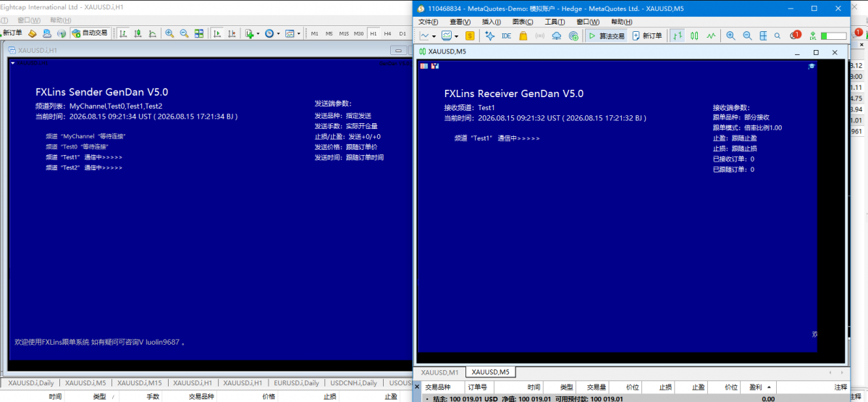
Task: Click search magnifier in MetaQuotes toolbar
Action: 778,35
